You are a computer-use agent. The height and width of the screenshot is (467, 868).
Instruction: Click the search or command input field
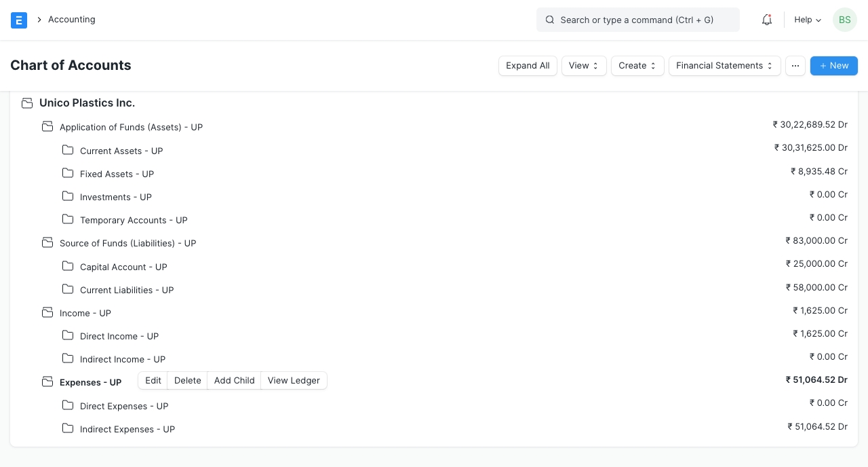(637, 20)
